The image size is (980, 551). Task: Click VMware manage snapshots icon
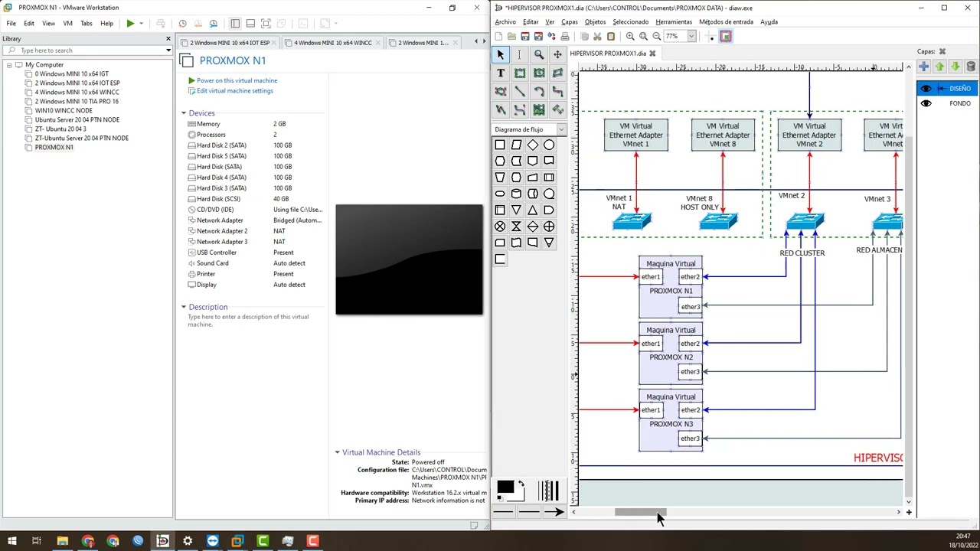214,24
